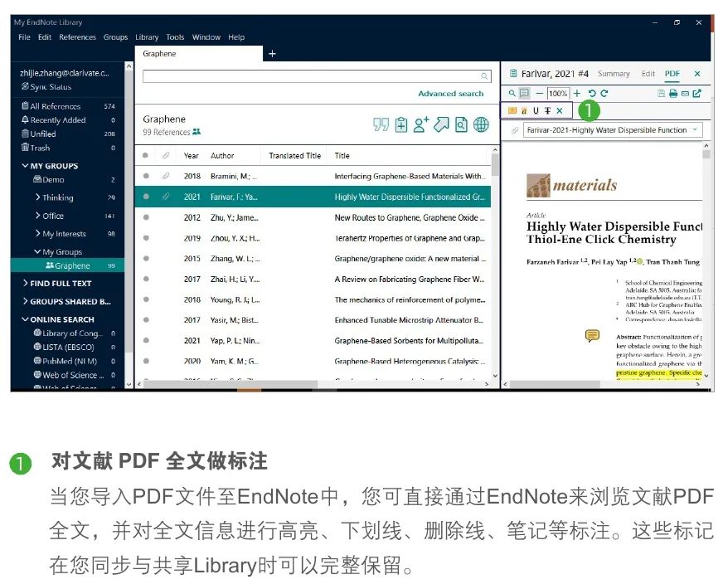Click the clear annotation X tool

pyautogui.click(x=560, y=110)
